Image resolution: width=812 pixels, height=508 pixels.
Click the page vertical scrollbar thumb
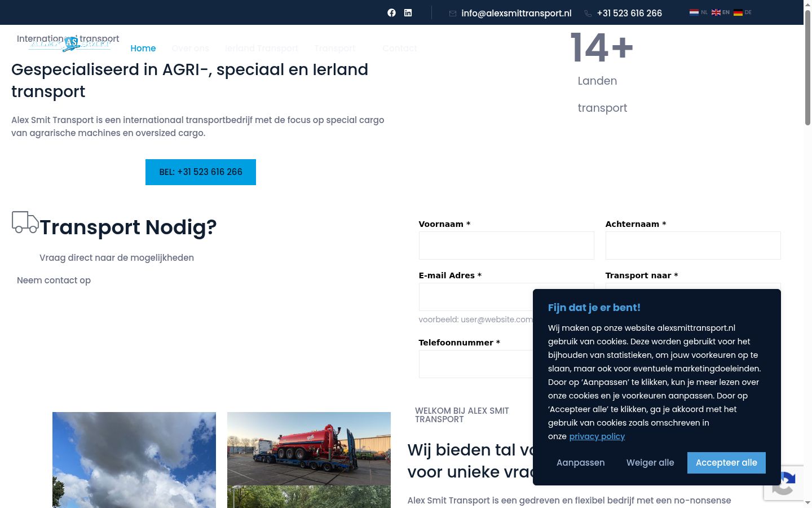coord(807,68)
